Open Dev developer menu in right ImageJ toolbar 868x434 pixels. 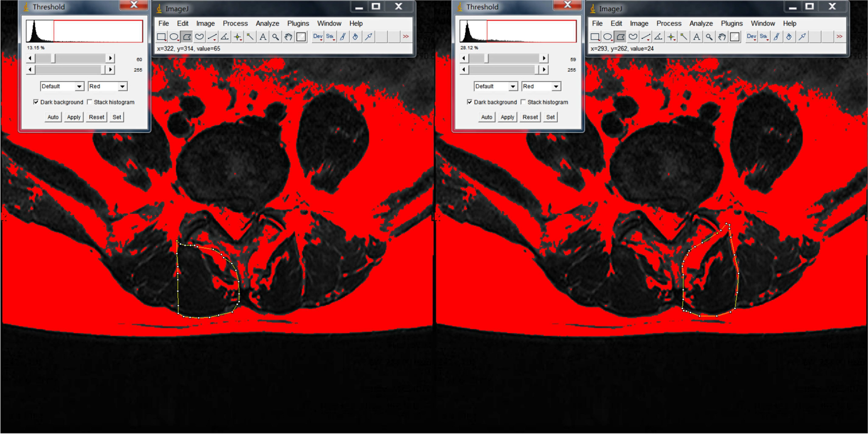click(751, 37)
